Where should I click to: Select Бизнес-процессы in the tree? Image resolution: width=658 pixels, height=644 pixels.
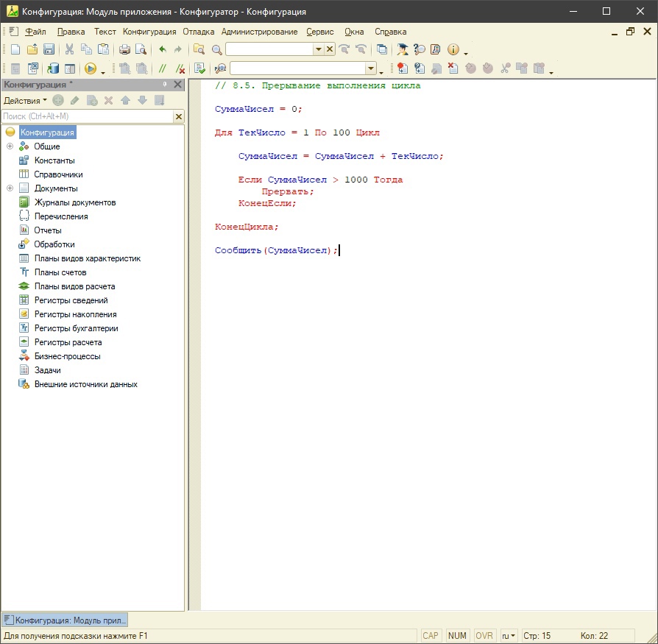pyautogui.click(x=67, y=355)
